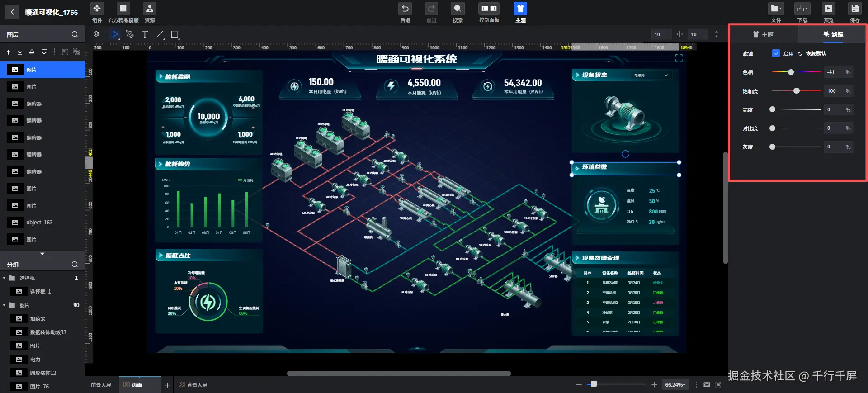This screenshot has width=868, height=393.
Task: Switch to the 滤镜 filter tab
Action: pos(832,34)
